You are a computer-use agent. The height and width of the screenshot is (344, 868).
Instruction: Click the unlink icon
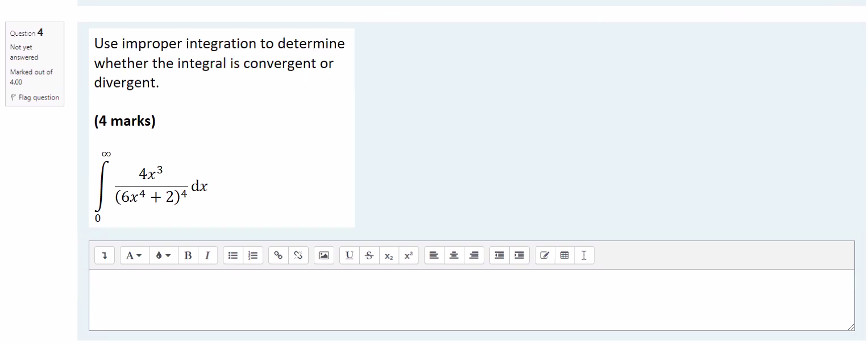pos(298,255)
